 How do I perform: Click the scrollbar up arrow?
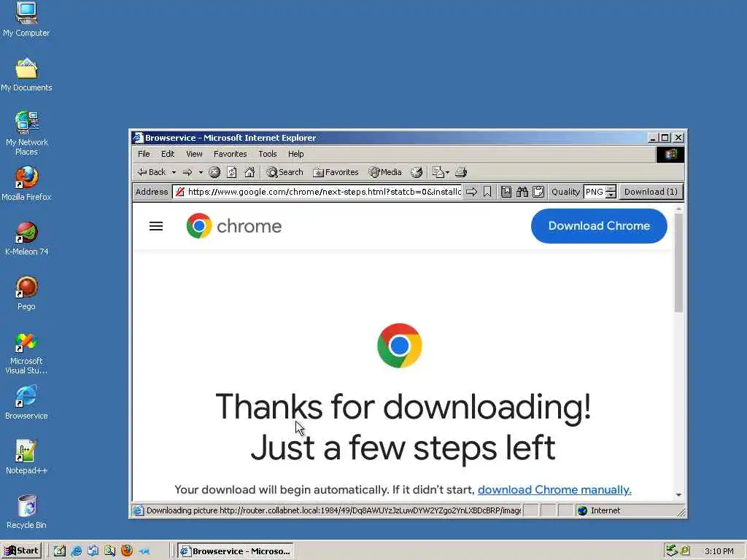678,209
